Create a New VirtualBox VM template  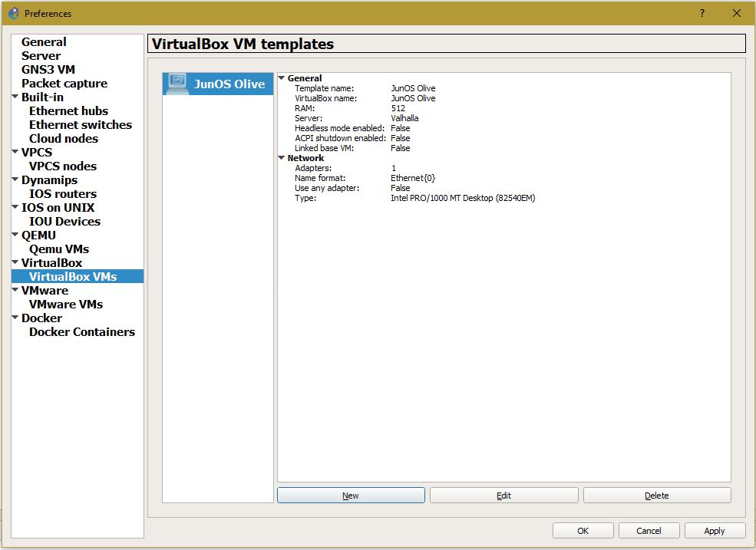click(351, 495)
